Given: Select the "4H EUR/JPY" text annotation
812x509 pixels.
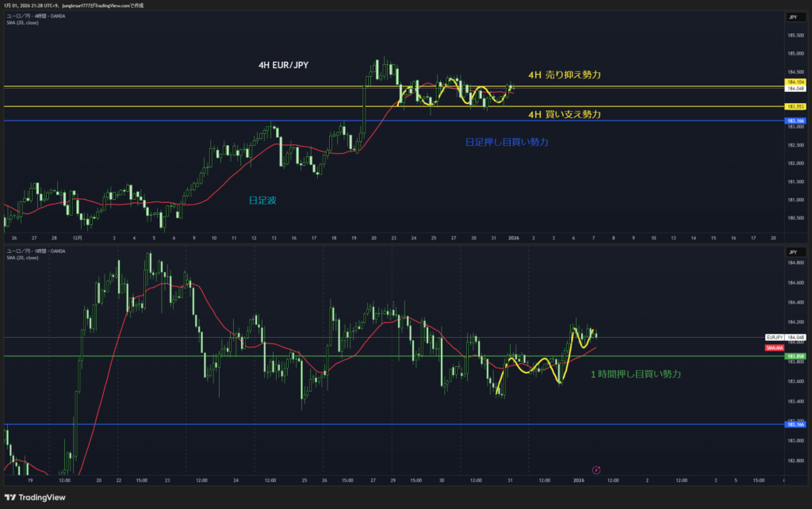Looking at the screenshot, I should pos(285,66).
